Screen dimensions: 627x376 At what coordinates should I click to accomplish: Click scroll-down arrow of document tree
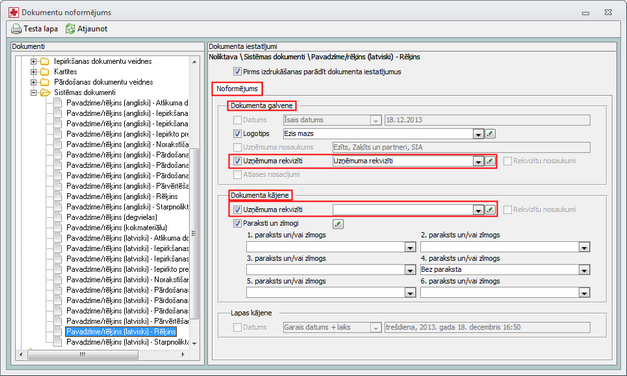tap(194, 343)
